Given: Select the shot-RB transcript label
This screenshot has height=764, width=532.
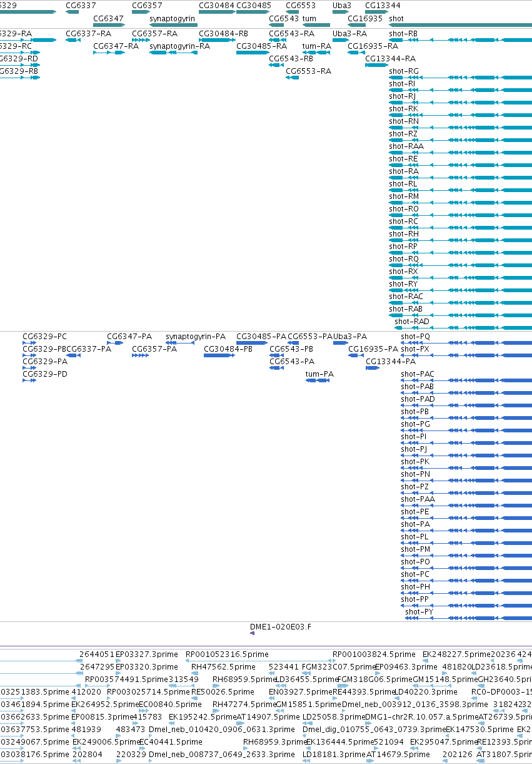Looking at the screenshot, I should [x=403, y=33].
